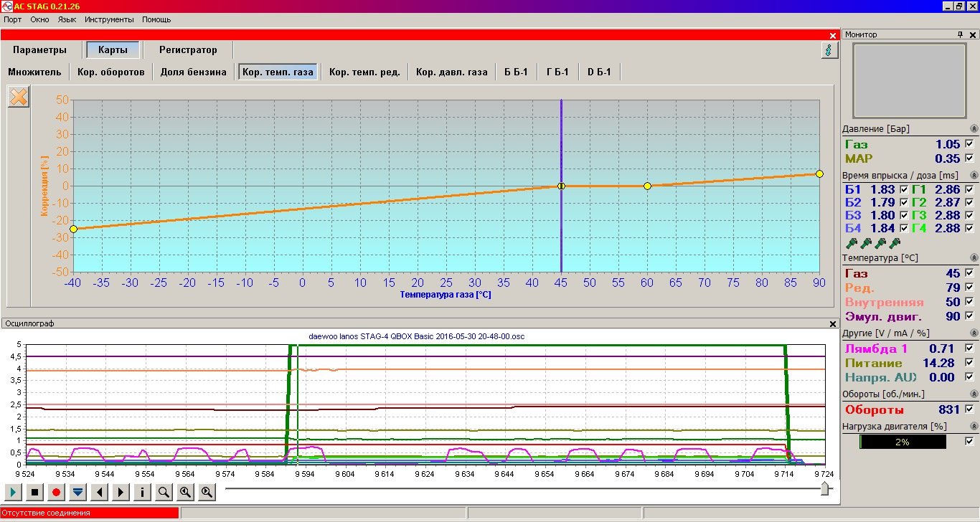
Task: Click the blue down-arrow save icon
Action: (77, 492)
